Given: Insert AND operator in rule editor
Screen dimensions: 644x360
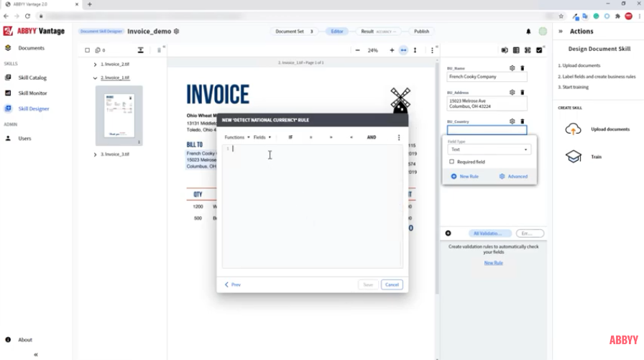Looking at the screenshot, I should click(372, 137).
